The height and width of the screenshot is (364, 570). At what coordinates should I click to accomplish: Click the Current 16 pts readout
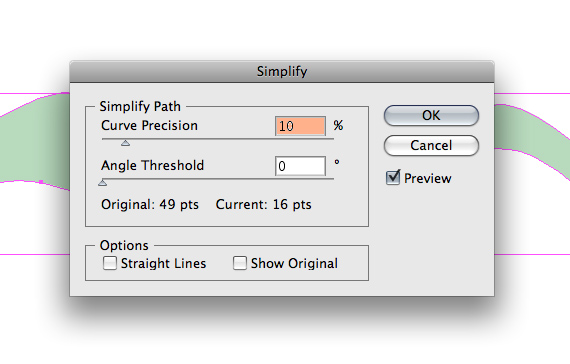(264, 204)
